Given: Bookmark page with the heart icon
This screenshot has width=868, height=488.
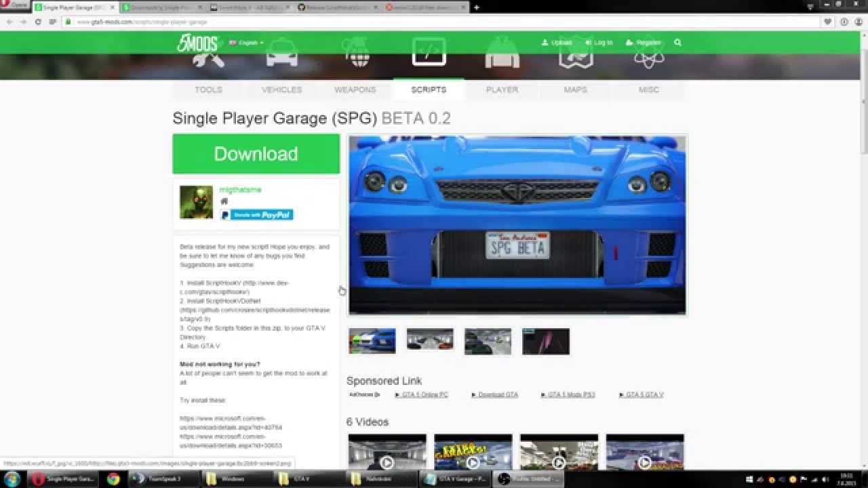Looking at the screenshot, I should point(828,22).
